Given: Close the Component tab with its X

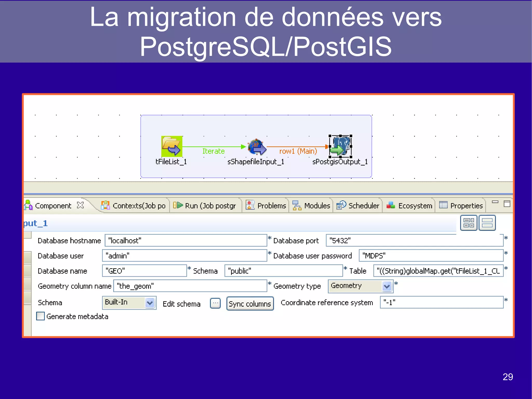Looking at the screenshot, I should click(x=81, y=205).
